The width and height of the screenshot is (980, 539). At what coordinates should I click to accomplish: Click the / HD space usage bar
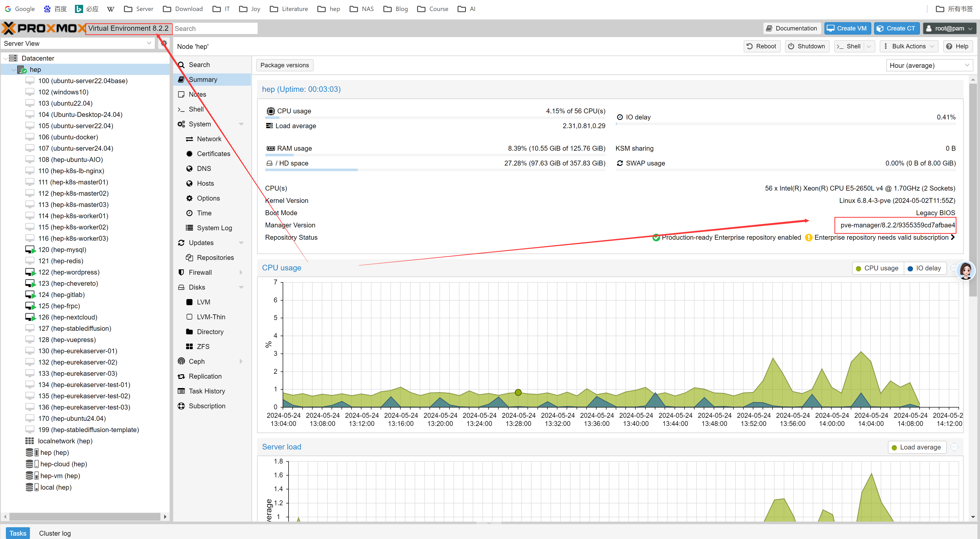pos(435,170)
